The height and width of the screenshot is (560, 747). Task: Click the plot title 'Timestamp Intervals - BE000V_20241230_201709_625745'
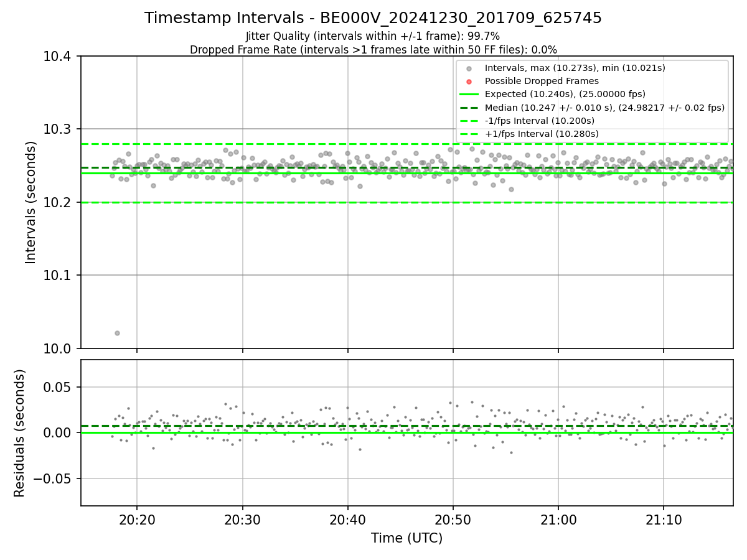click(373, 18)
